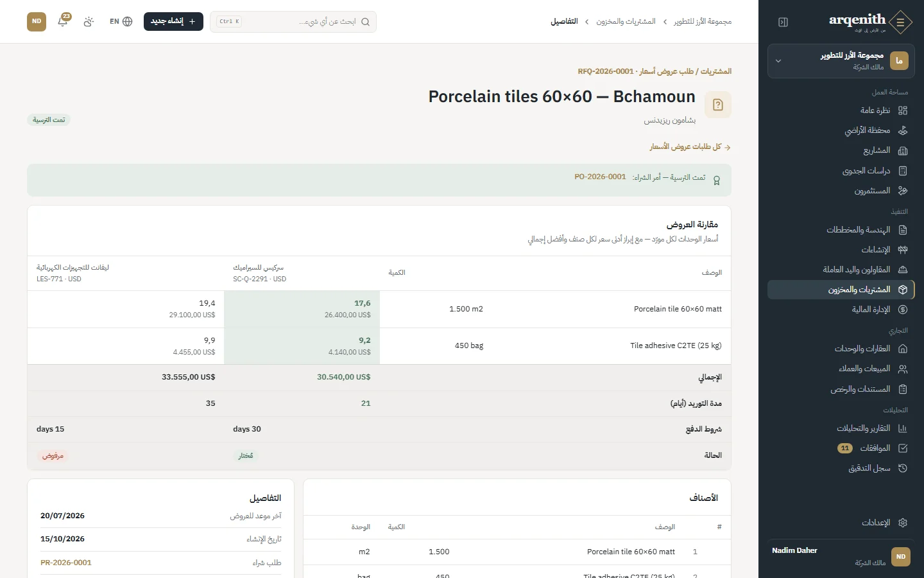Click تمت الترسية awarded status badge
This screenshot has width=924, height=578.
pyautogui.click(x=49, y=120)
